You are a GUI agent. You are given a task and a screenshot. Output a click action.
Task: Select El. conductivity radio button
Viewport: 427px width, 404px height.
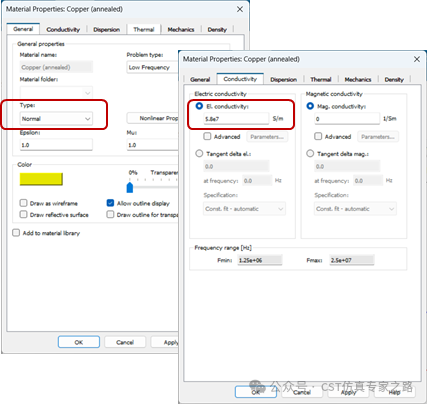[199, 106]
